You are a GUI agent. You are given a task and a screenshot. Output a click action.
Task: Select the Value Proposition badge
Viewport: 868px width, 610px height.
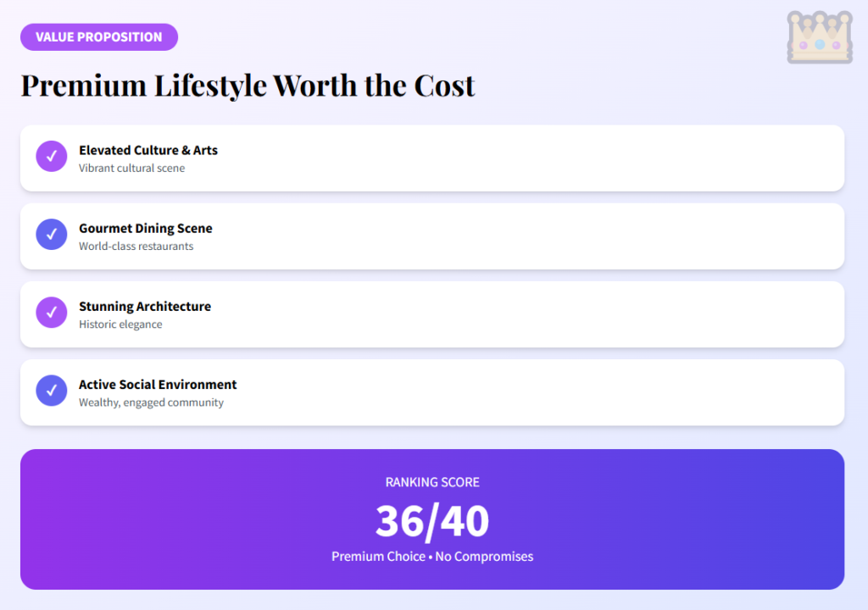(99, 37)
